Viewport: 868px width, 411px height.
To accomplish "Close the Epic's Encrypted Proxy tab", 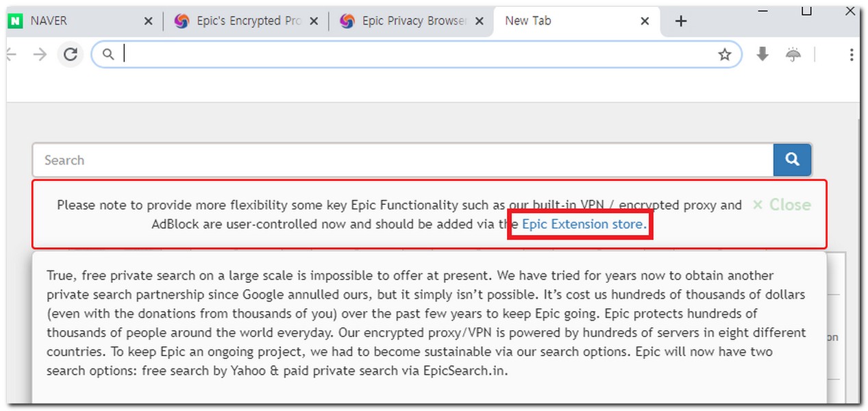I will (314, 21).
